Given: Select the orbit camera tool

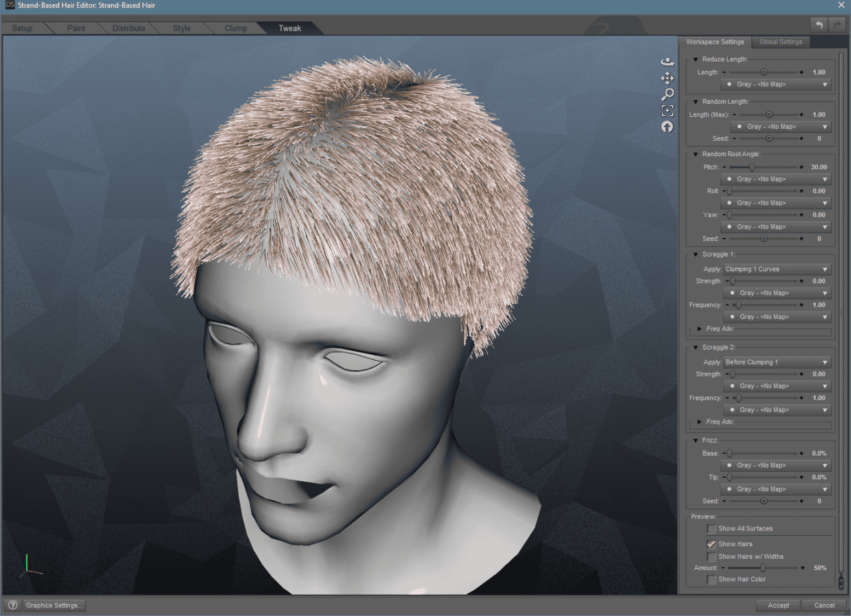Looking at the screenshot, I should (x=668, y=61).
